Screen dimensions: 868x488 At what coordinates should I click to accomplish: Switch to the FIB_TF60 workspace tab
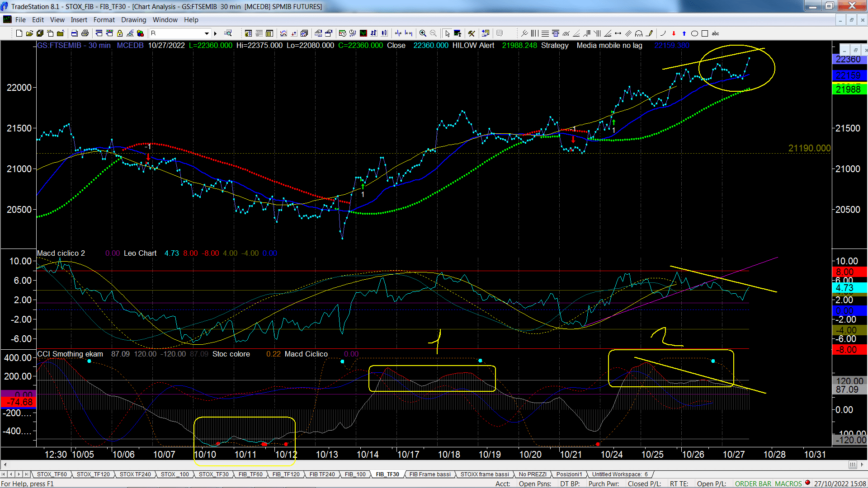(x=250, y=474)
